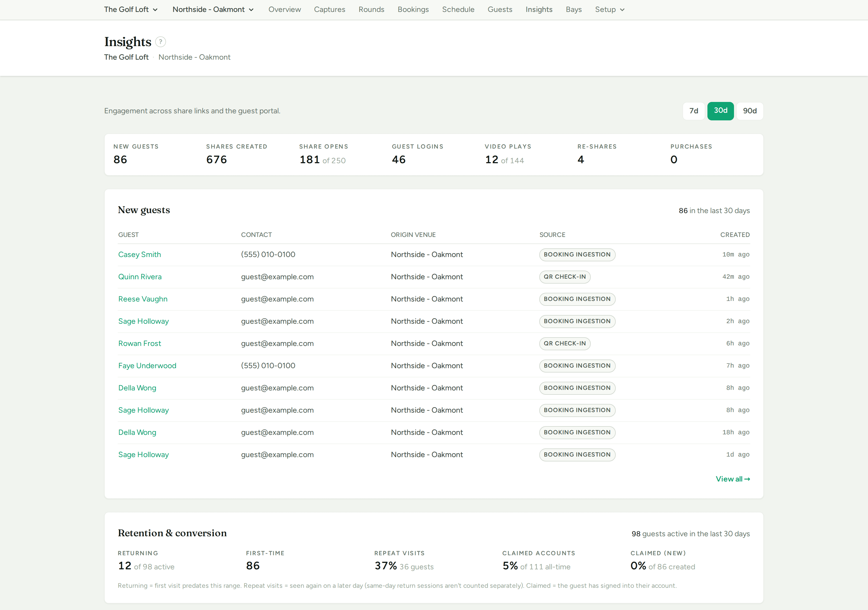Click the Claimed (New) 0% value
Screen dimensions: 868x610
pyautogui.click(x=638, y=566)
